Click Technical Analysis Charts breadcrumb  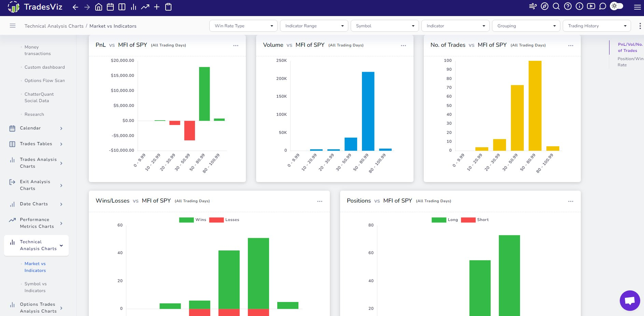[54, 26]
